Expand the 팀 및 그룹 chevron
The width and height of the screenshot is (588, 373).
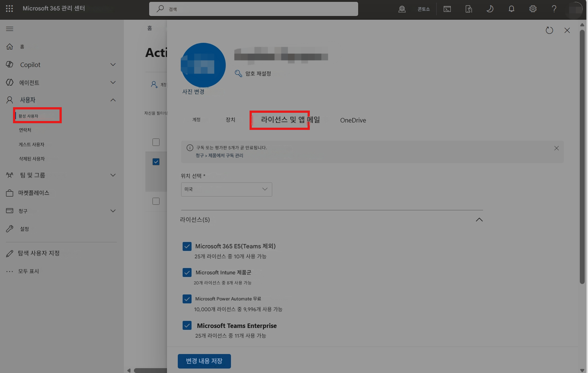click(x=113, y=175)
